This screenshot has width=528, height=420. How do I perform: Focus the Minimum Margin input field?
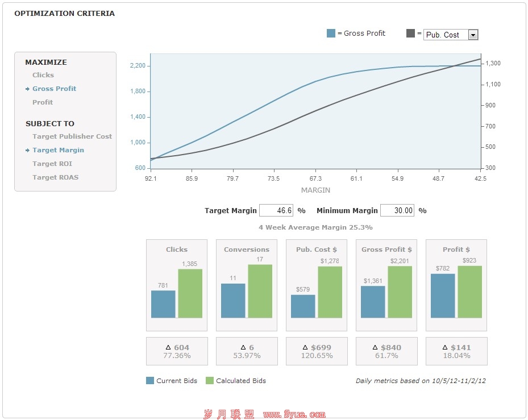point(397,210)
